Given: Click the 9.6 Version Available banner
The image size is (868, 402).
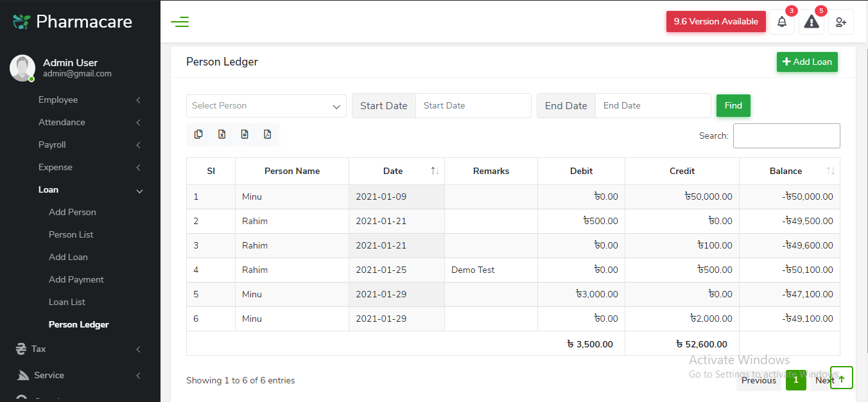Looking at the screenshot, I should click(716, 21).
